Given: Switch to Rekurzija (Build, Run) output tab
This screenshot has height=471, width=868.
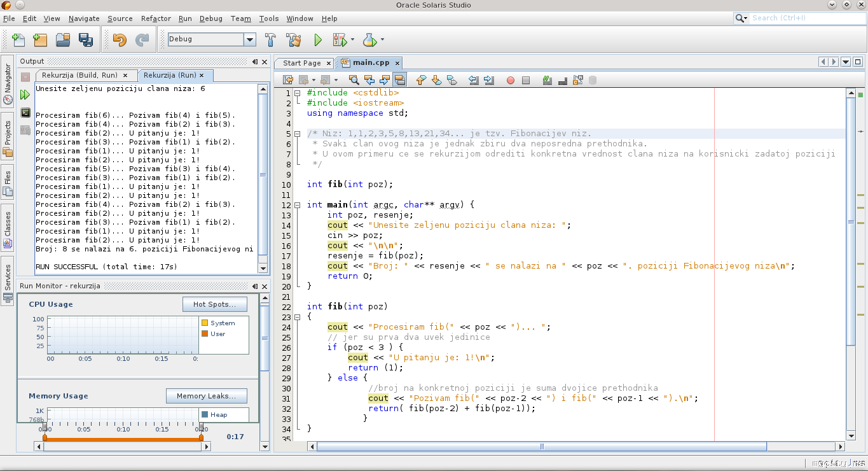Looking at the screenshot, I should 79,75.
